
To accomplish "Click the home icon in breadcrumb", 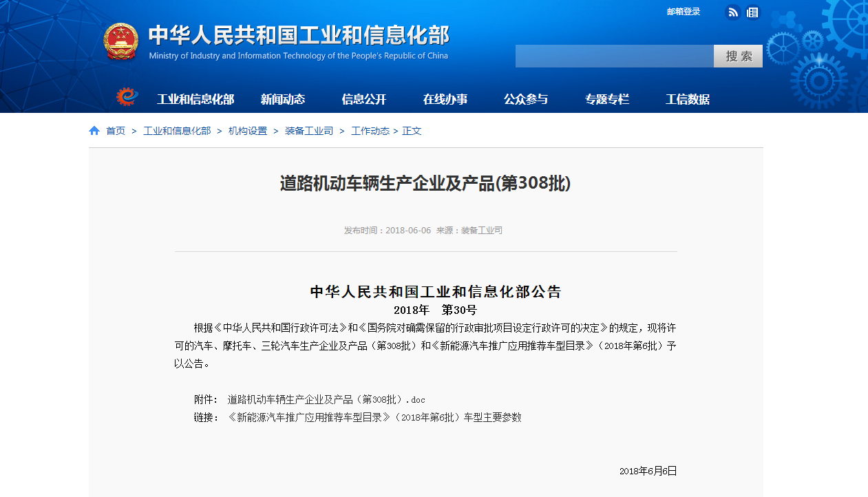I will pos(94,131).
